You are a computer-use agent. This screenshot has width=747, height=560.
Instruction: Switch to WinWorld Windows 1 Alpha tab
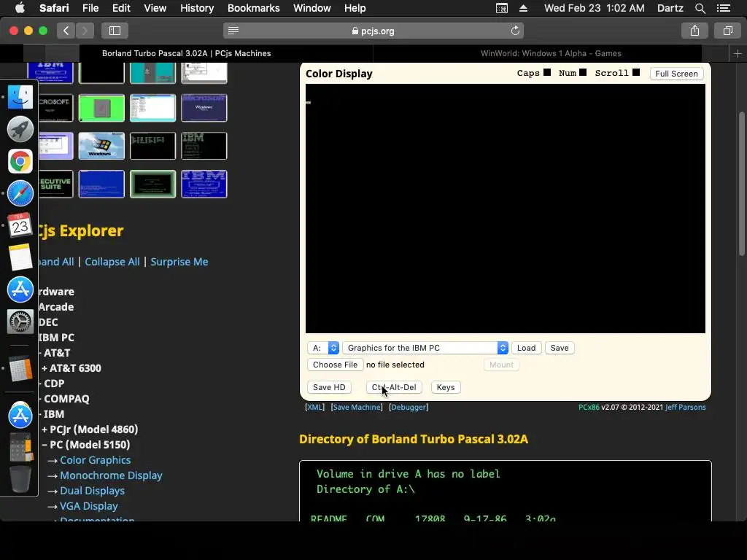(x=551, y=53)
